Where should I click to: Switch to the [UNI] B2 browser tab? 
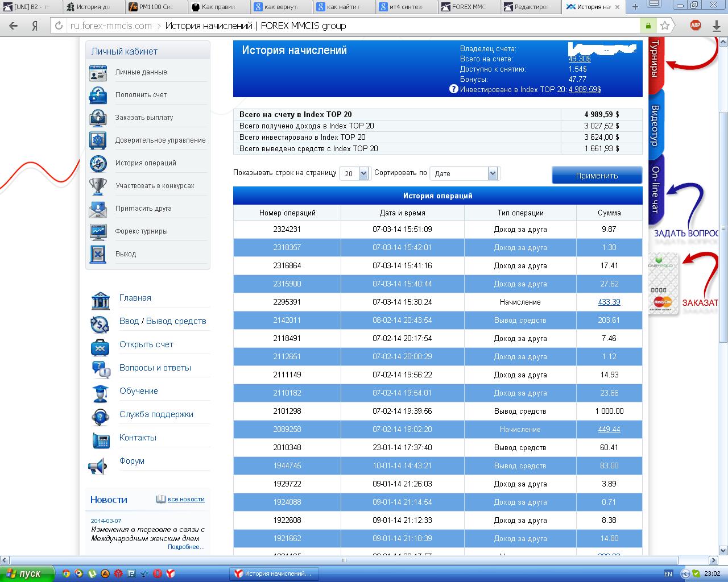coord(31,7)
